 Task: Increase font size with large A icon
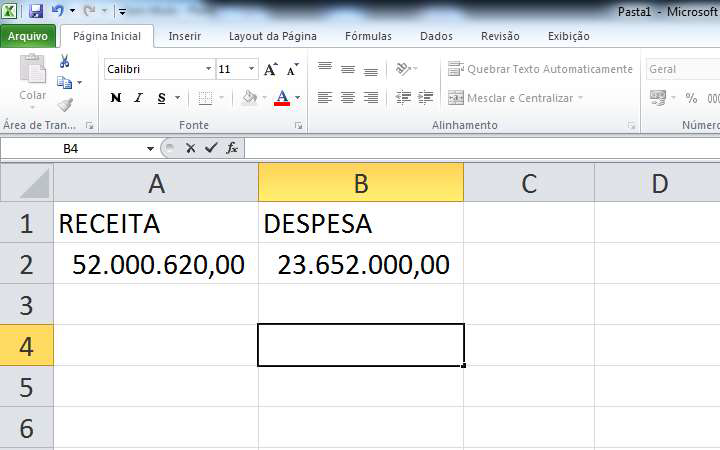[270, 69]
